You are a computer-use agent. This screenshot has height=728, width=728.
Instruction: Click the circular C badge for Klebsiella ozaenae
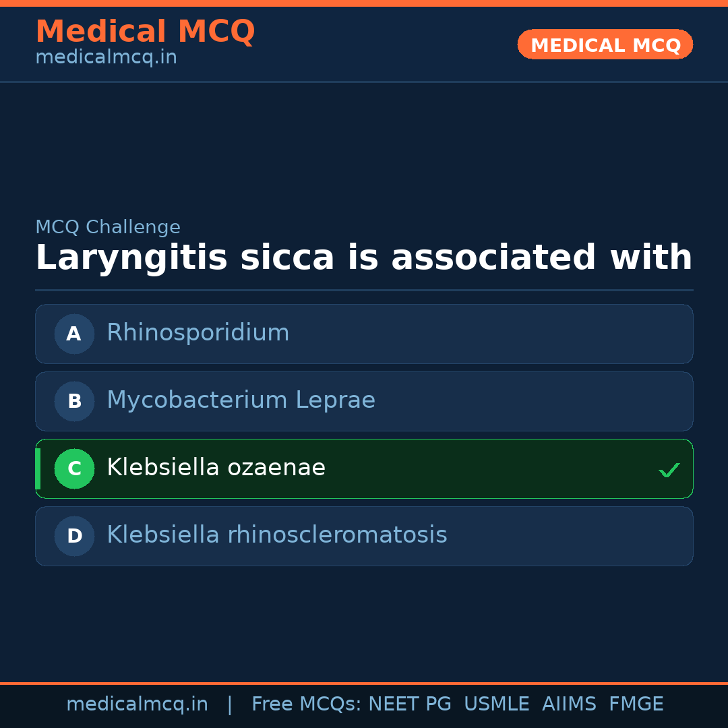(x=74, y=468)
